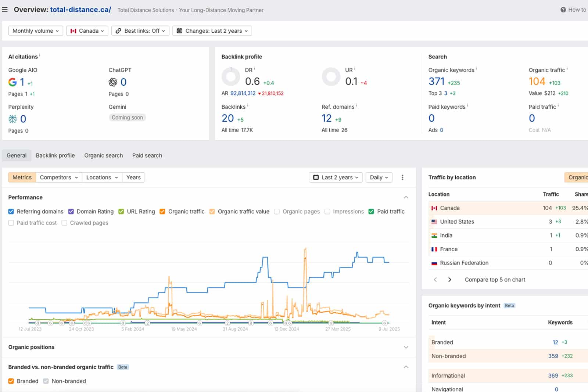
Task: Open the Canada country dropdown
Action: click(87, 31)
